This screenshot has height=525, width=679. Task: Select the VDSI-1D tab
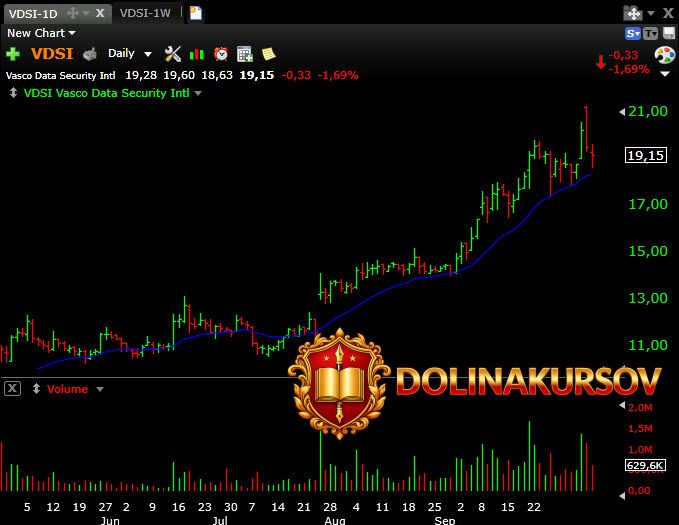33,13
